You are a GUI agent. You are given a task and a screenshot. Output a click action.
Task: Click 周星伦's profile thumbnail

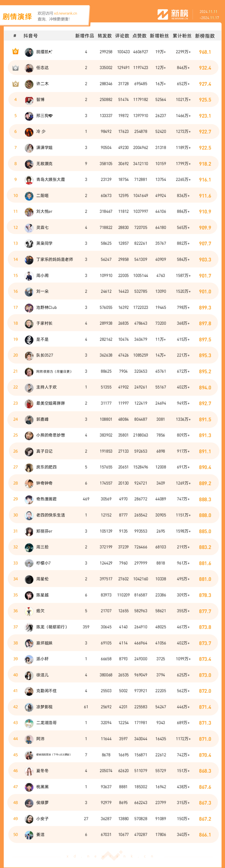point(29,579)
